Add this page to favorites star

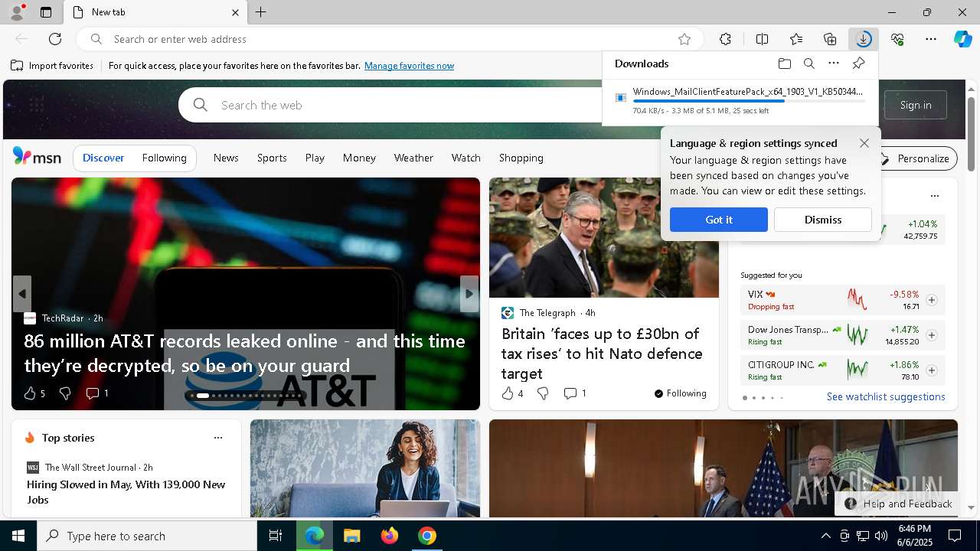(x=684, y=39)
